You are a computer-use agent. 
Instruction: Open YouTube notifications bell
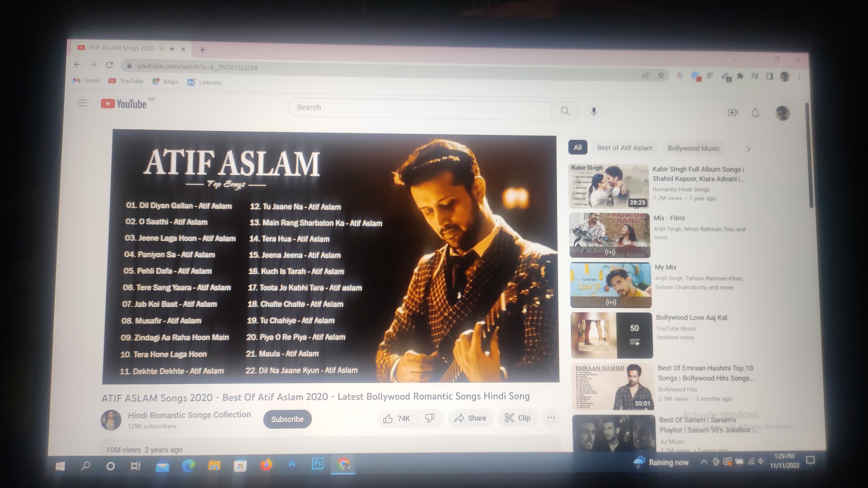coord(755,113)
